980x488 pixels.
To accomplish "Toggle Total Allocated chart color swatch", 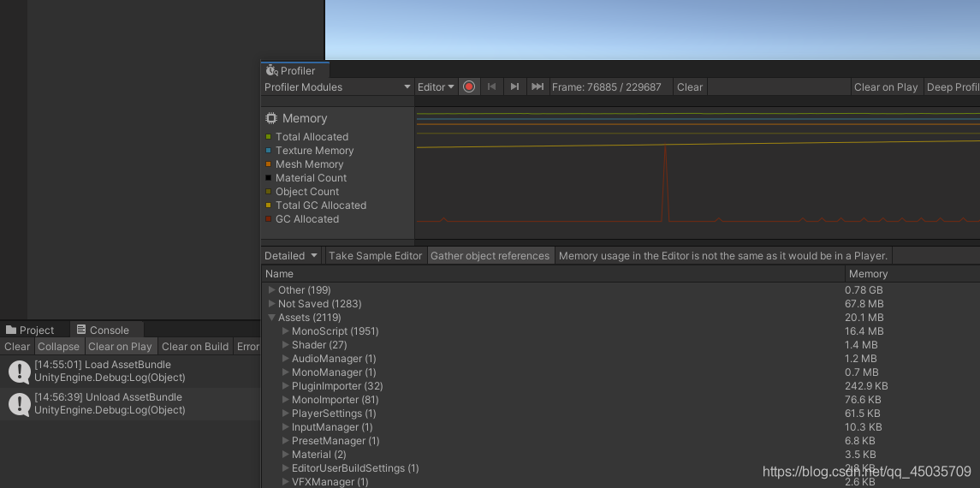I will [x=269, y=137].
